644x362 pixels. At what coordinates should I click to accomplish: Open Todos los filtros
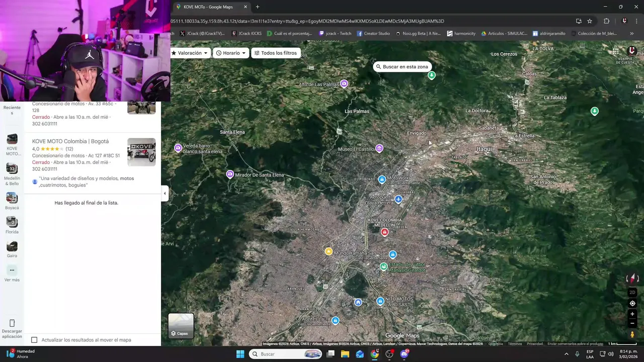point(276,53)
